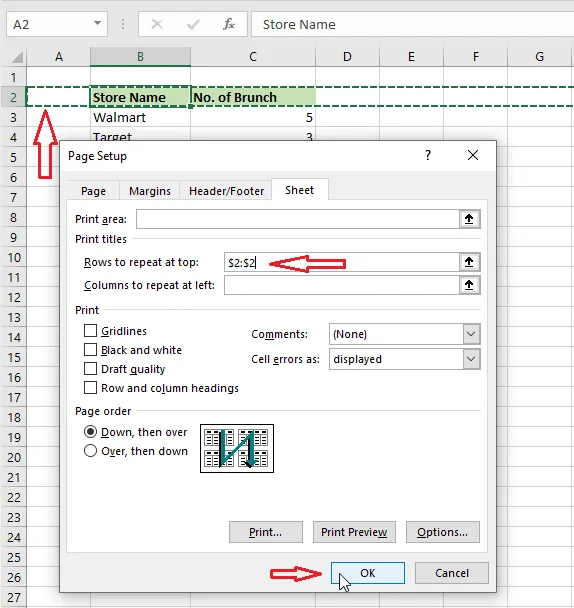Click the Rows to repeat range selector icon
The height and width of the screenshot is (608, 574).
[x=469, y=262]
